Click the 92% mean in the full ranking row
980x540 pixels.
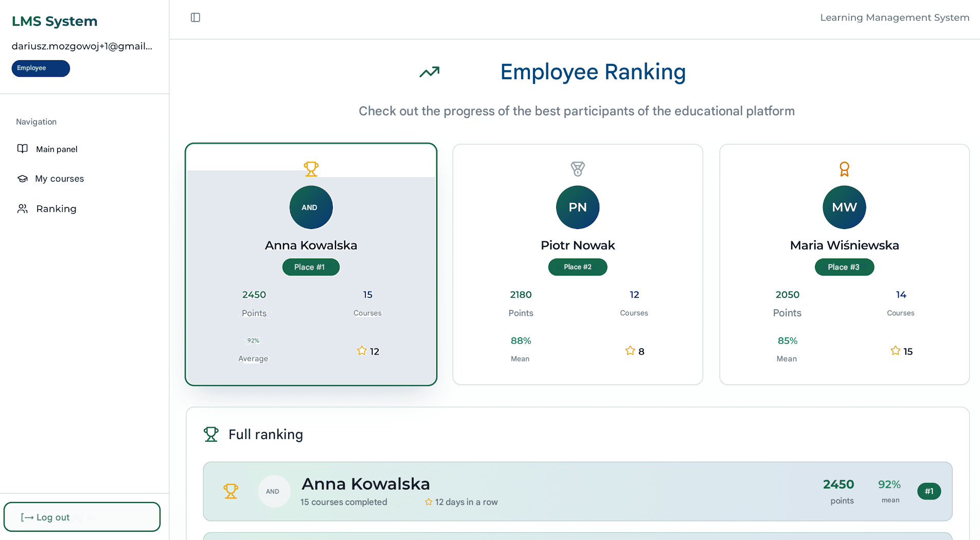[889, 484]
